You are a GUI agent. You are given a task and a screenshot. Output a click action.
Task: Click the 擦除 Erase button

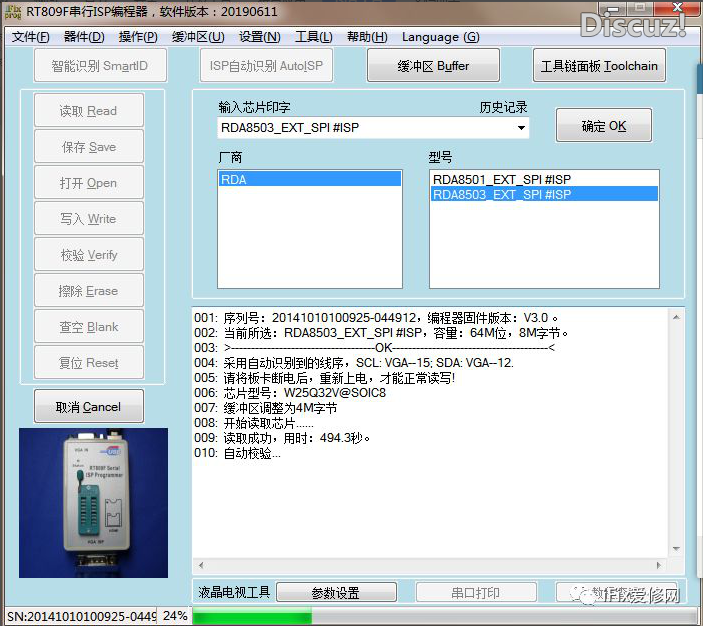point(89,291)
